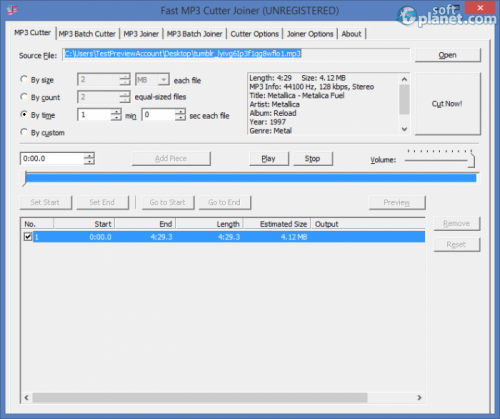This screenshot has height=419, width=500.
Task: Select the By size radio button
Action: (x=24, y=79)
